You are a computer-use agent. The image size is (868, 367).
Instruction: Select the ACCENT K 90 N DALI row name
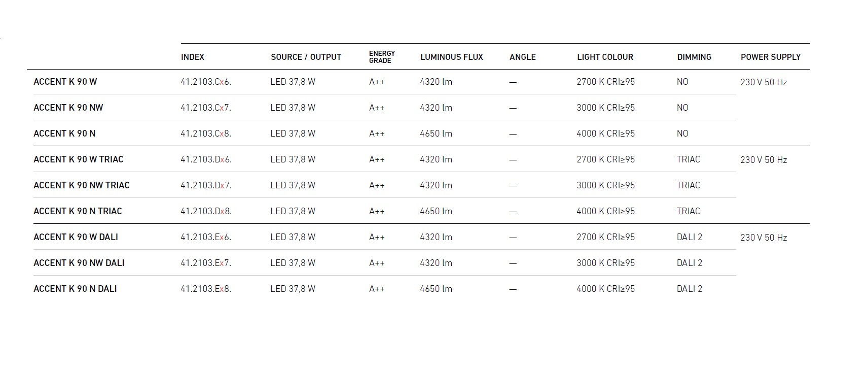(x=75, y=289)
